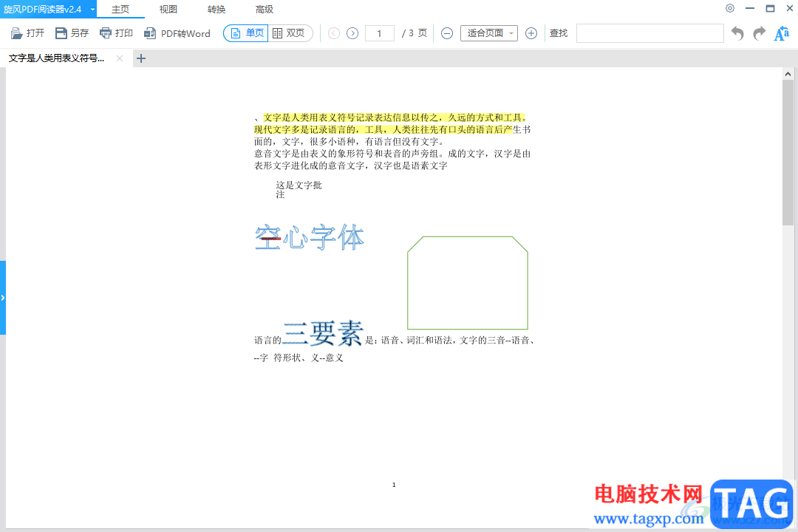Maximize the PDF reader window
The width and height of the screenshot is (798, 532).
770,8
